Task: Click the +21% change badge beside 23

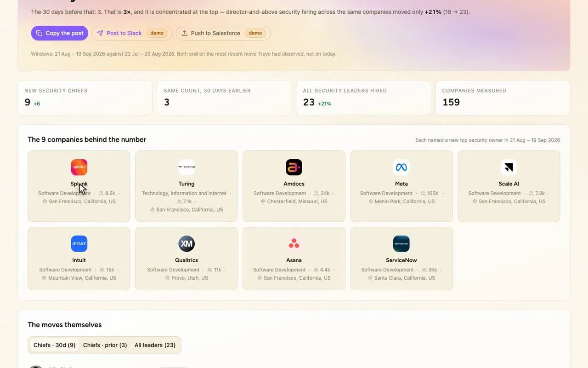Action: (325, 103)
